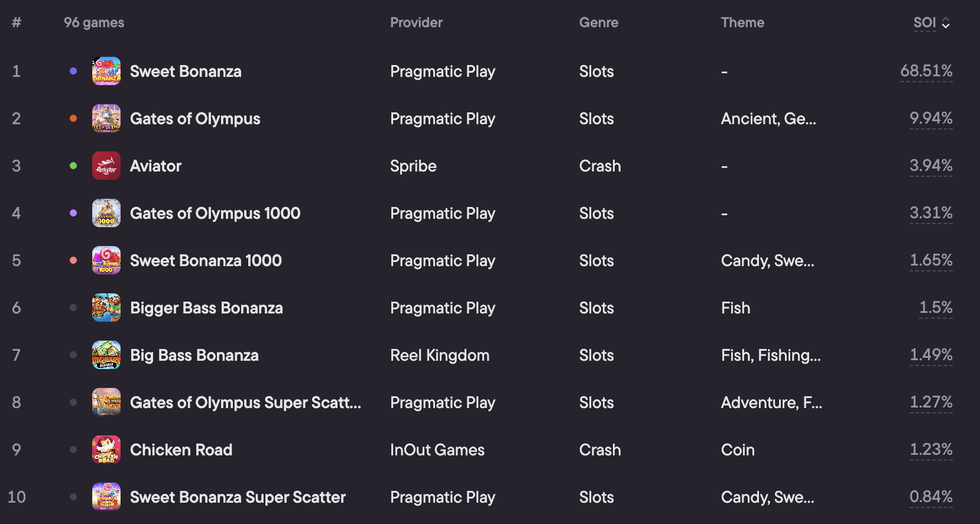
Task: Expand the truncated theme Ancient, Ge...
Action: 768,119
